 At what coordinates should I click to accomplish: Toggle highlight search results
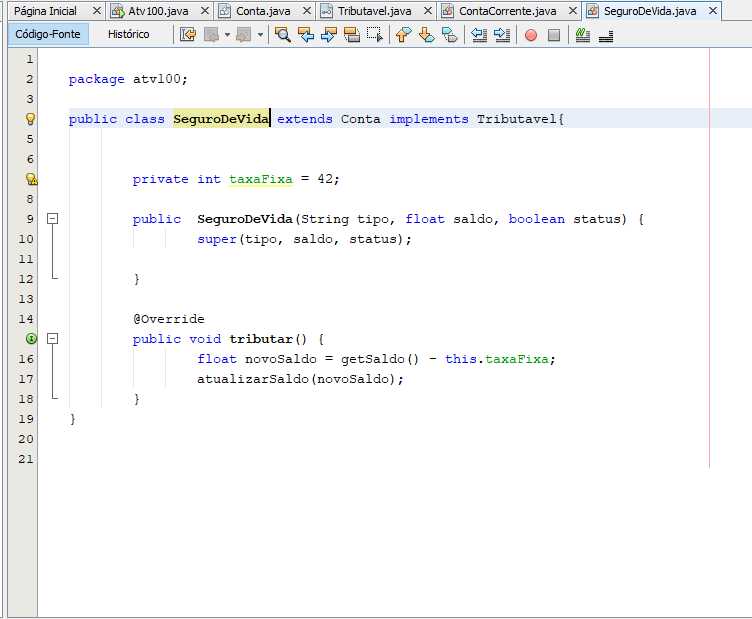tap(352, 35)
